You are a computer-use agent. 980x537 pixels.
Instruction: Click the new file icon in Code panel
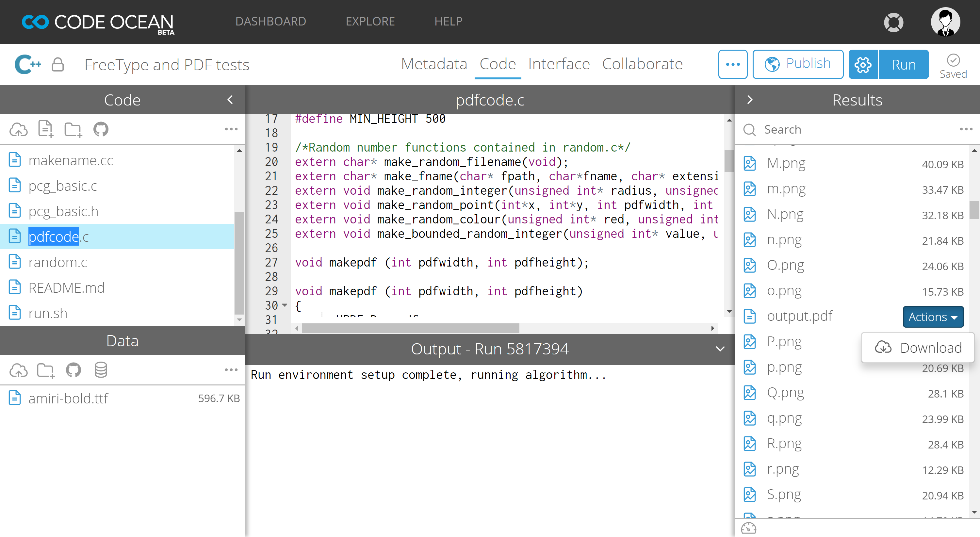click(x=46, y=129)
